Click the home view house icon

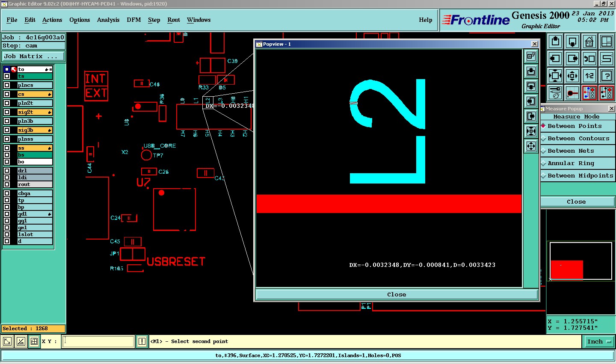point(589,41)
